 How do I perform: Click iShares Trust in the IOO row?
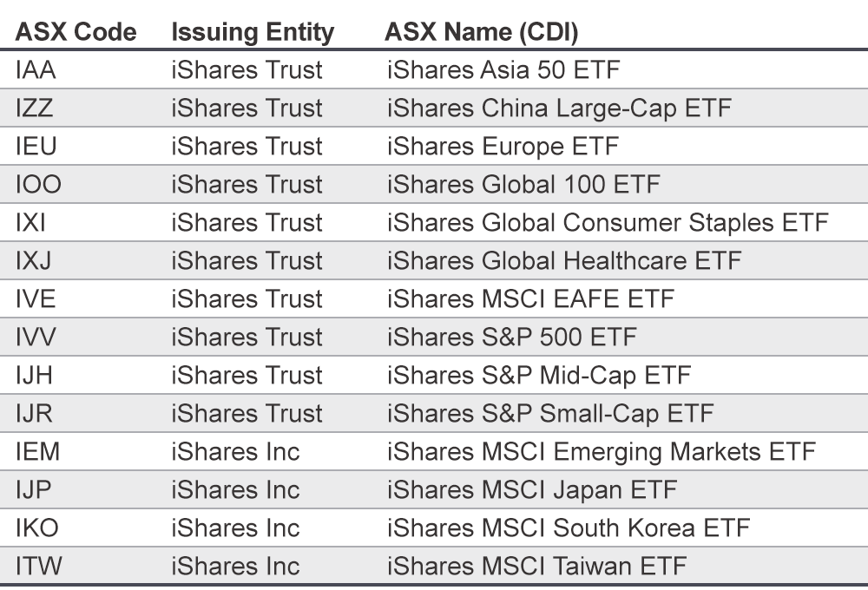pos(247,185)
